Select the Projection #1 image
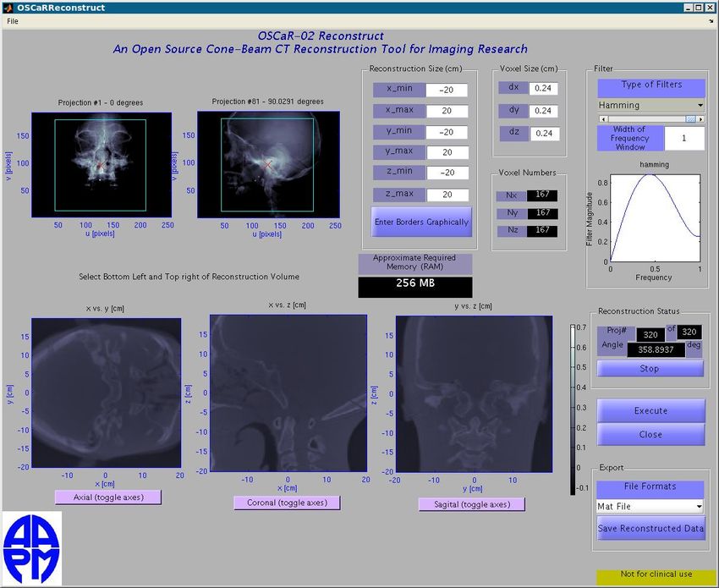Screen dimensions: 719x588 102,165
